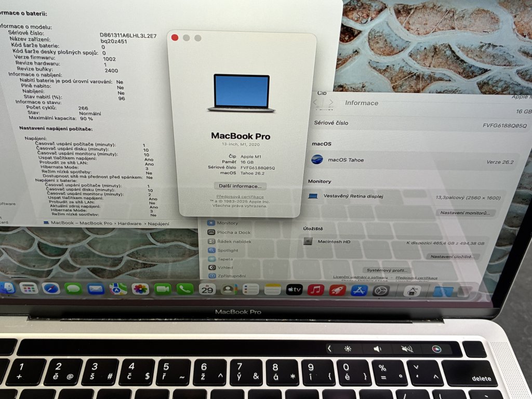532x399 pixels.
Task: Click the 13-inch, M1, 2020 subtitle
Action: click(241, 144)
